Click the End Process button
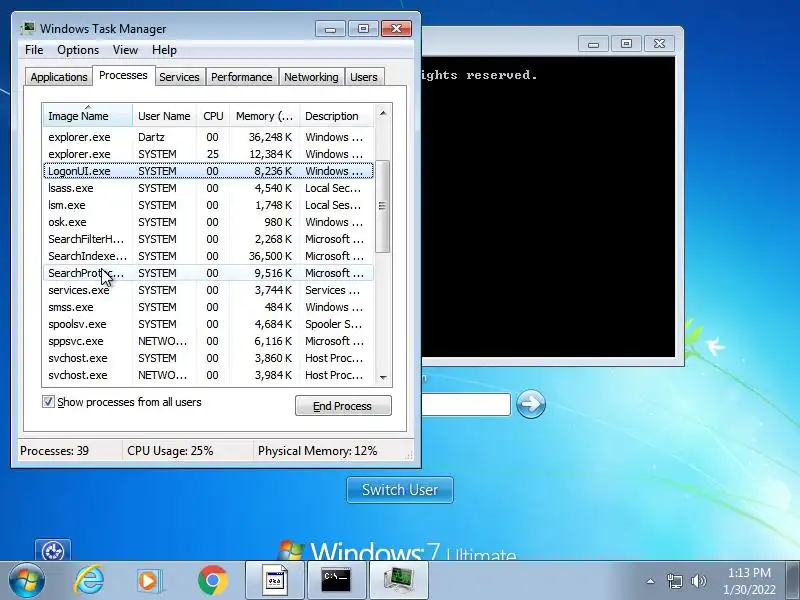This screenshot has height=600, width=800. click(343, 406)
